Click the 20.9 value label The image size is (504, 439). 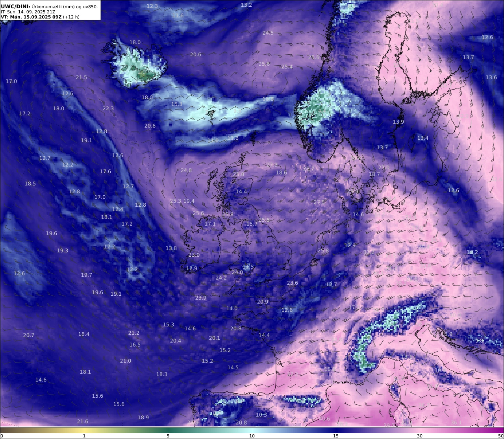point(263,302)
